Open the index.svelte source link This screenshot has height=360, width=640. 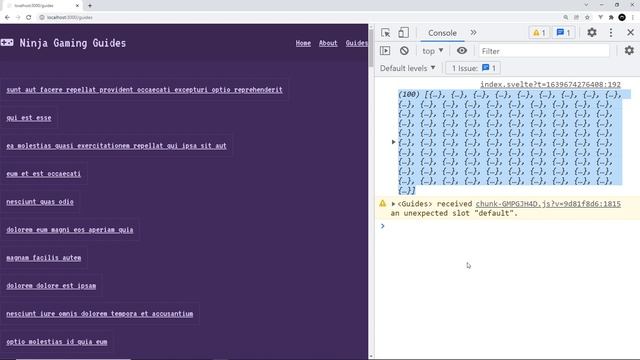[x=550, y=84]
